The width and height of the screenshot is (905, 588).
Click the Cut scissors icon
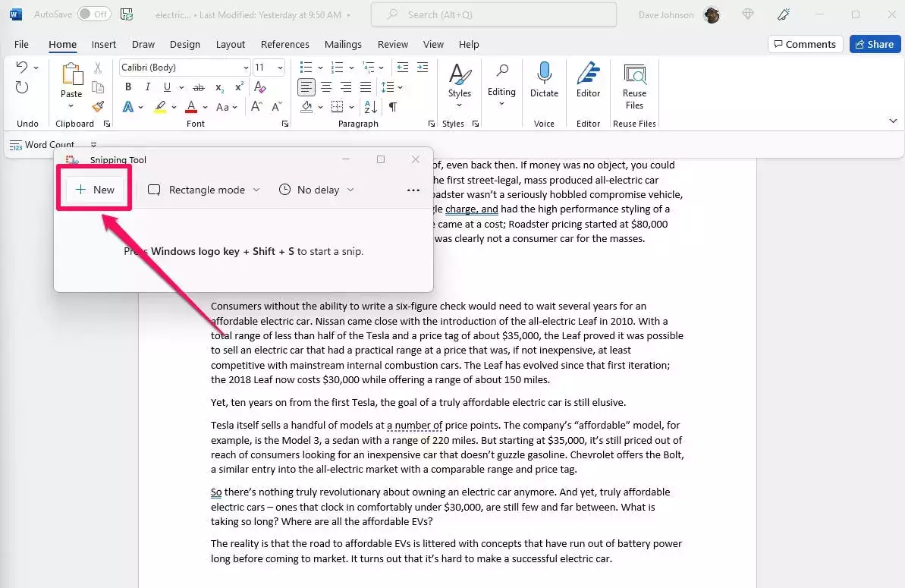pos(98,68)
